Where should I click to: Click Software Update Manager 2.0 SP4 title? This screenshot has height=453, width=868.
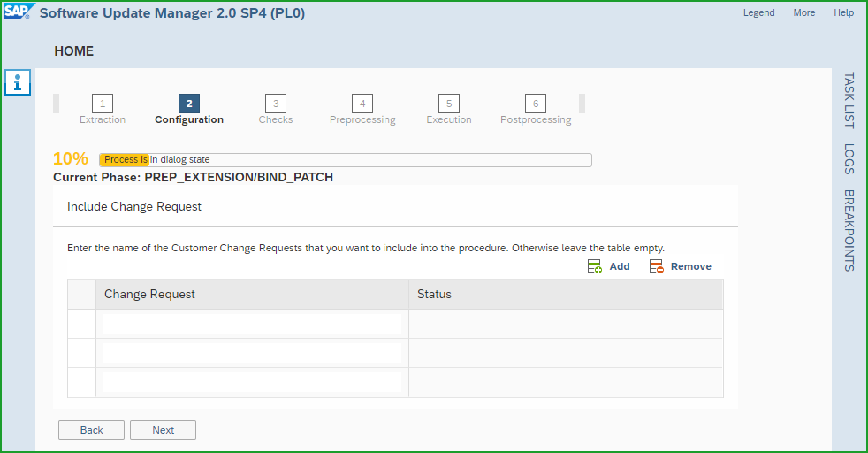(x=172, y=13)
